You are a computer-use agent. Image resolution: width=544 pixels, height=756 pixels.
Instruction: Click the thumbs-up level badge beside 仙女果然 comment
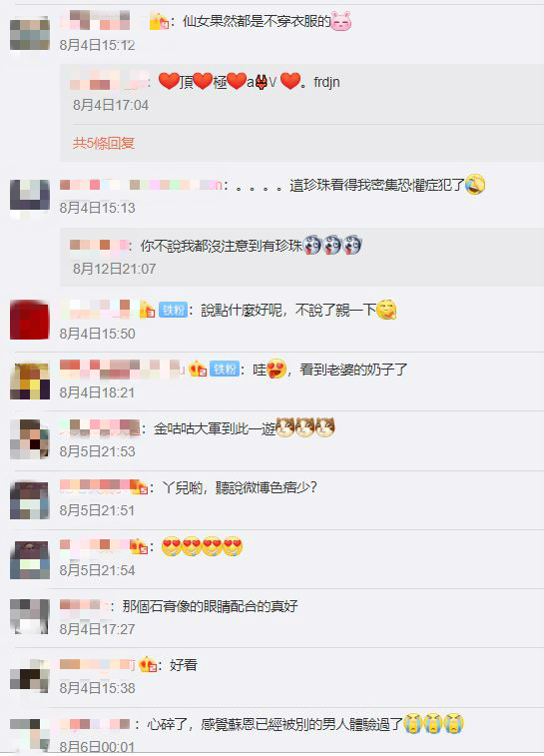tap(159, 21)
